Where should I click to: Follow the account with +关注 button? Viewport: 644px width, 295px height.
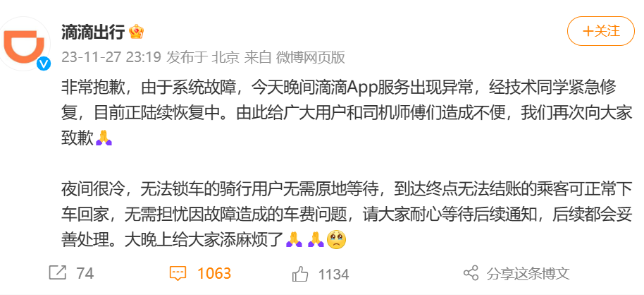601,31
